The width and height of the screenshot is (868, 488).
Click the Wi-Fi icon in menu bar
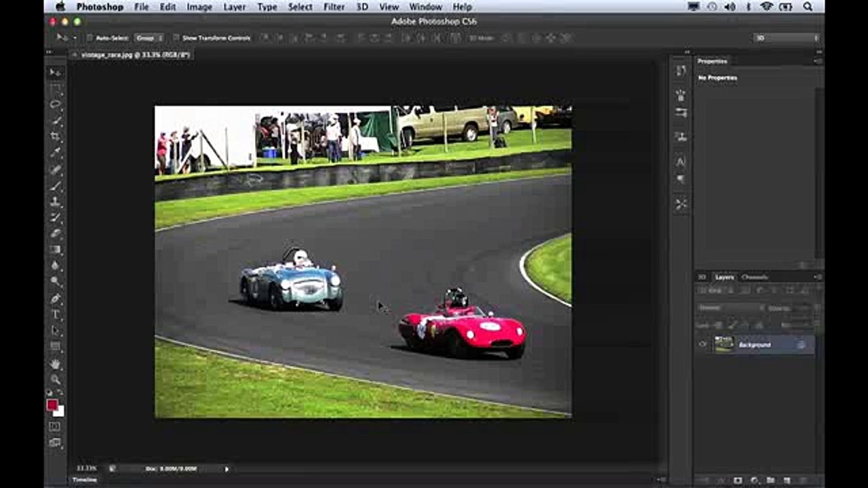[x=767, y=6]
